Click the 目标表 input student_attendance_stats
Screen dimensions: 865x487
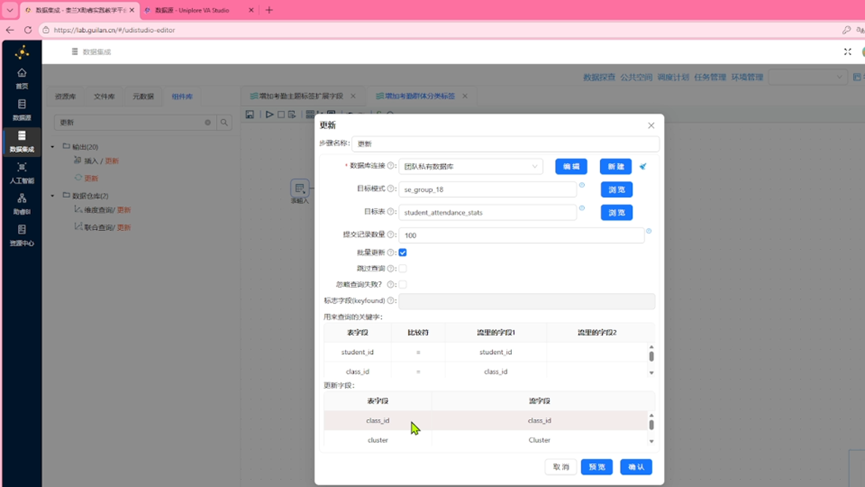click(x=488, y=212)
